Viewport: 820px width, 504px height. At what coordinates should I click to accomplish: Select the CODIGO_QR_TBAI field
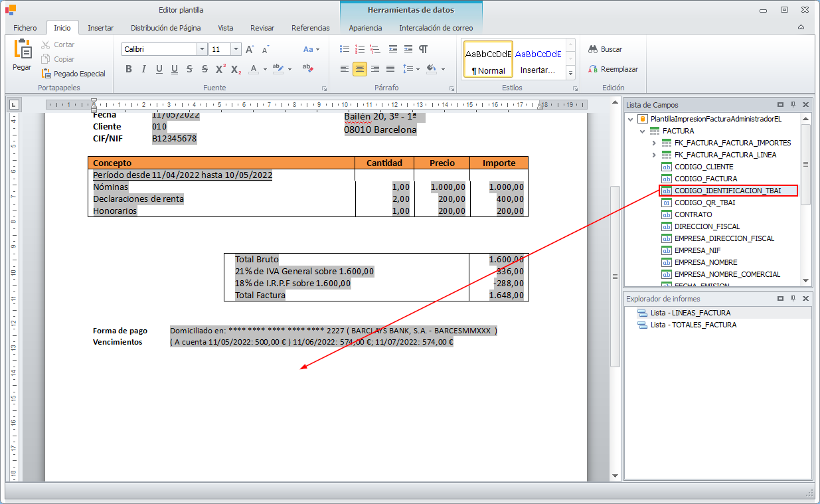click(x=704, y=203)
